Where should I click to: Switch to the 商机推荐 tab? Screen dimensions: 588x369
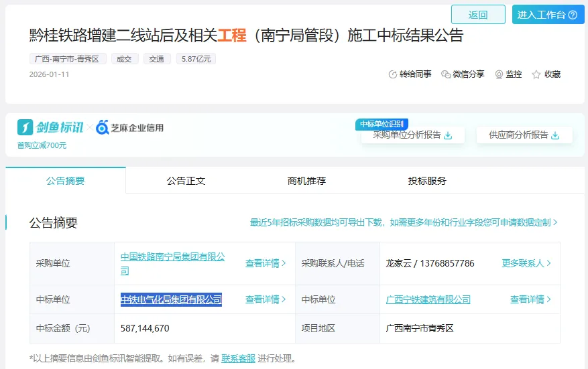(306, 181)
